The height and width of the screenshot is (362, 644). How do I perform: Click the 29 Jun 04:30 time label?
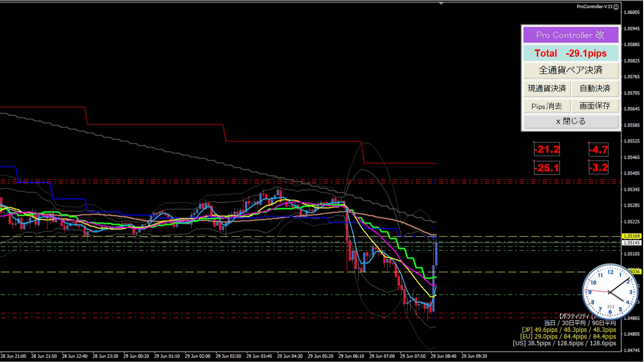pos(291,357)
